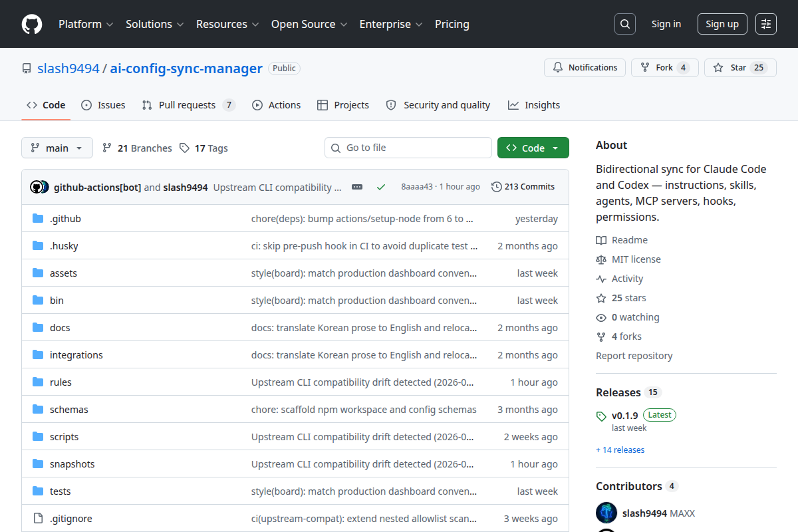Open slash9494 owner profile link
798x532 pixels.
(x=68, y=68)
